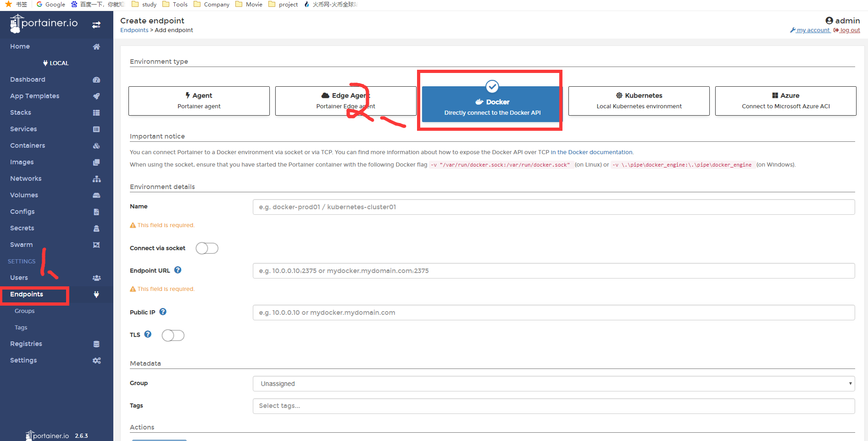Go to Tags in the sidebar
The image size is (868, 441).
(21, 328)
